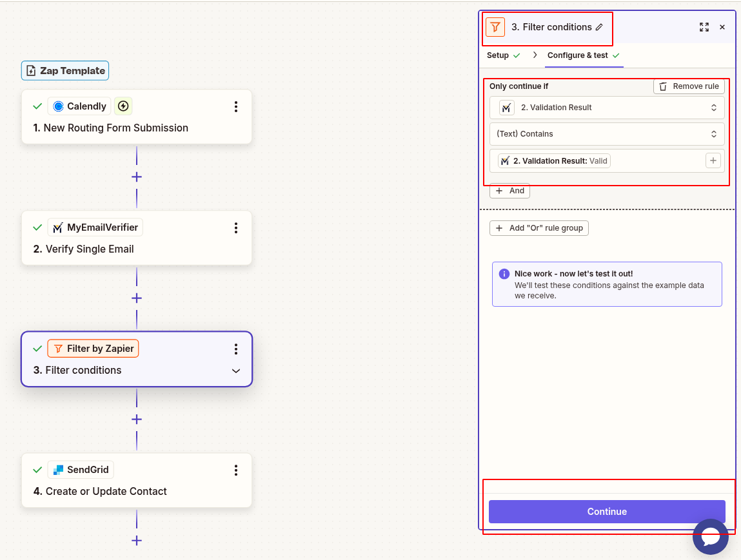Open the three-dot menu on the SendGrid step
Screen dimensions: 741x560
tap(236, 470)
